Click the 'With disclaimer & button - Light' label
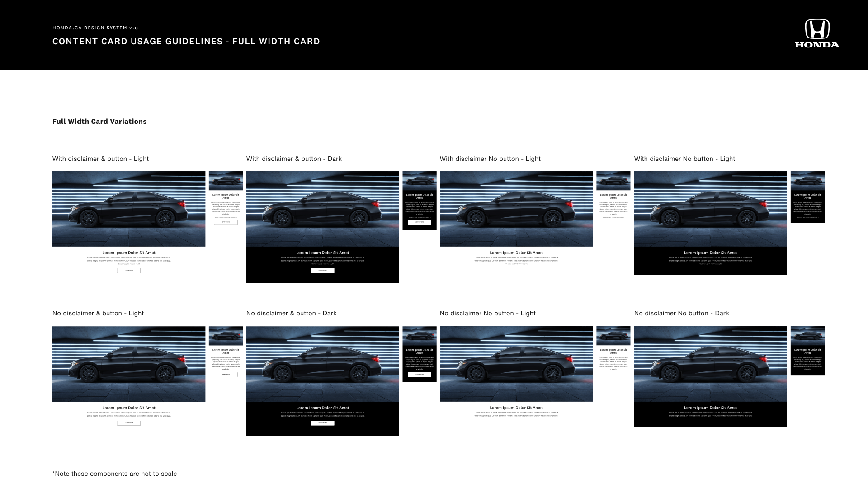This screenshot has height=488, width=868. point(100,159)
